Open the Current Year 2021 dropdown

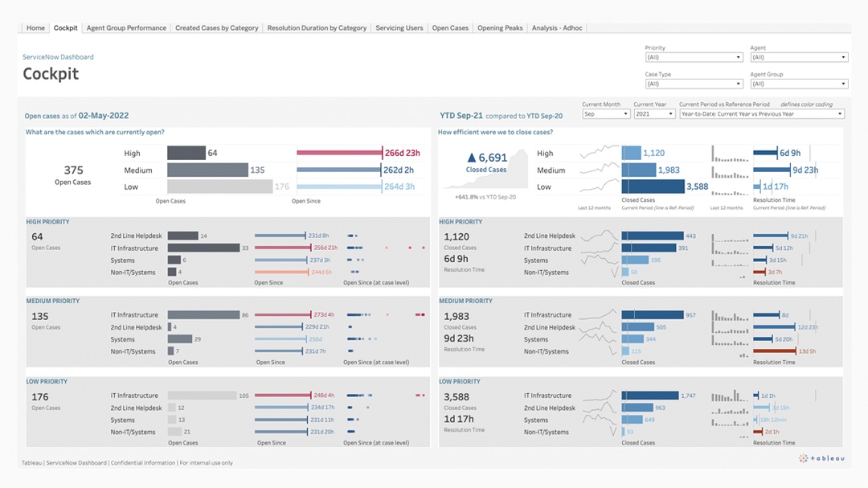[x=653, y=114]
